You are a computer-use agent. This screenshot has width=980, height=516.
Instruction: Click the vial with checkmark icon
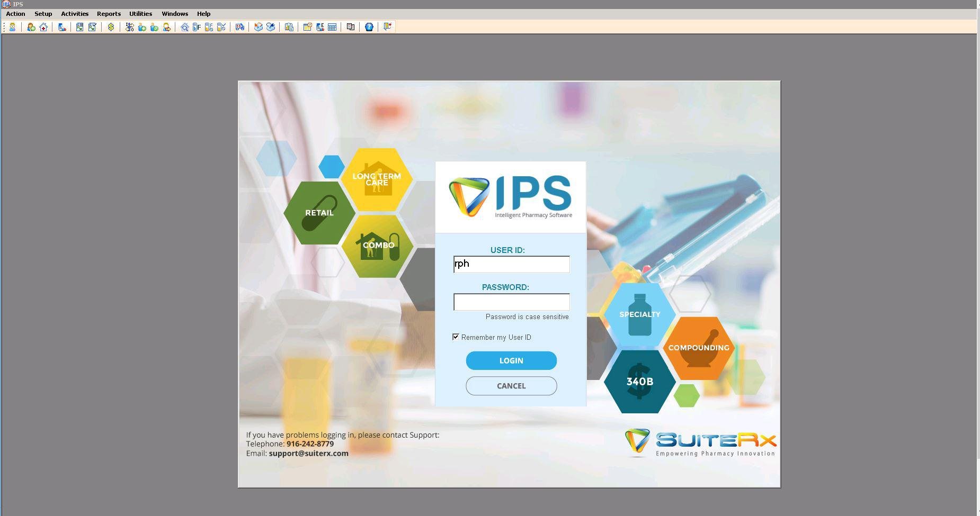click(221, 27)
